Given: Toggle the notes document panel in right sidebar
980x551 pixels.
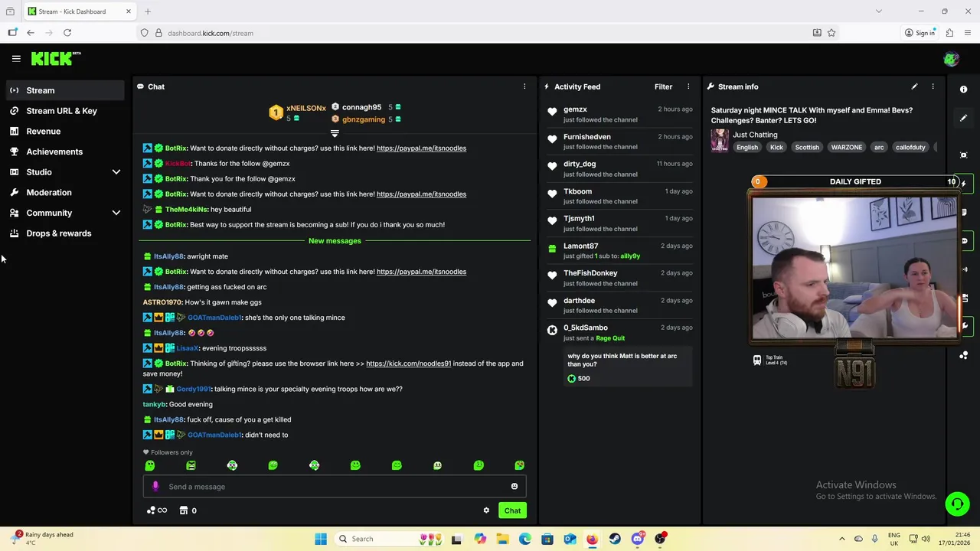Looking at the screenshot, I should pyautogui.click(x=964, y=212).
